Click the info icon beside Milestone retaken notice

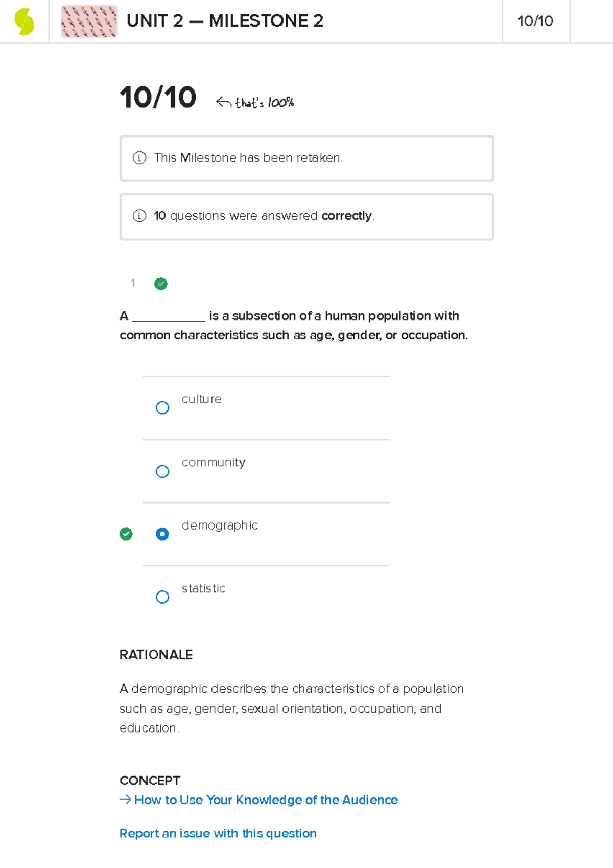coord(139,158)
